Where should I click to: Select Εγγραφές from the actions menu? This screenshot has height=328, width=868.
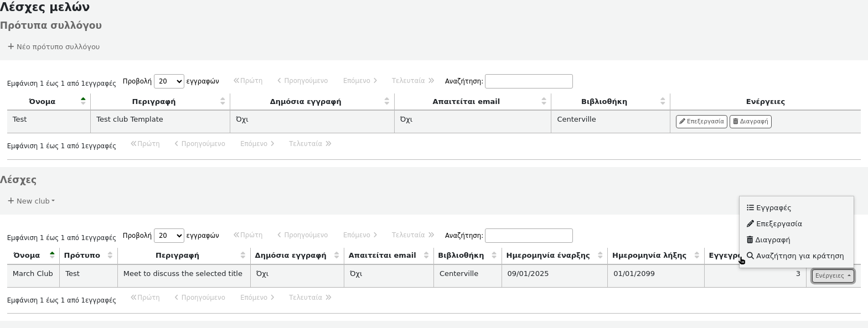point(773,208)
